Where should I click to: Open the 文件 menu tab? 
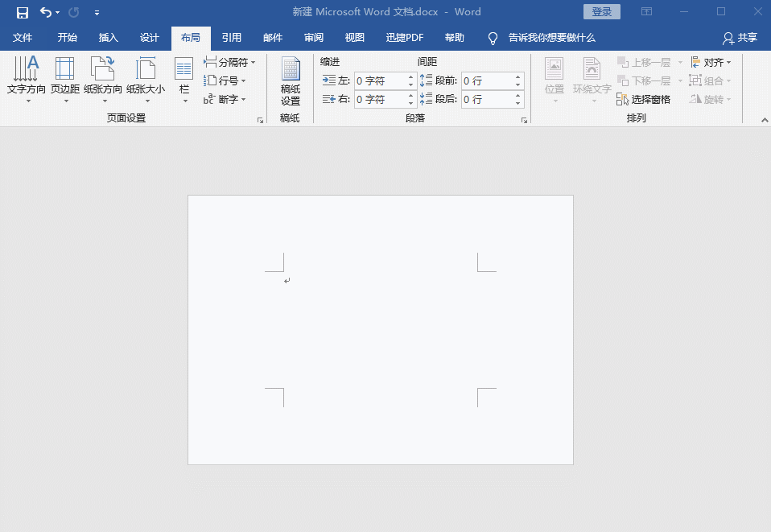[x=22, y=38]
